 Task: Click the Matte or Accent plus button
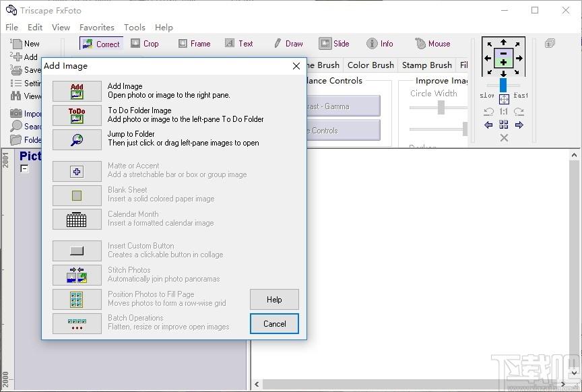tap(77, 172)
